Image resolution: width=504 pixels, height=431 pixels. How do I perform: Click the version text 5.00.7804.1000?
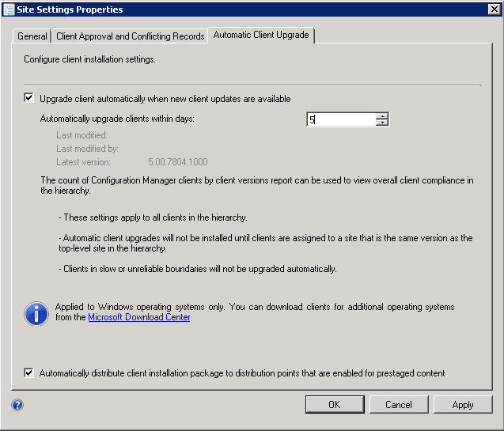coord(178,162)
